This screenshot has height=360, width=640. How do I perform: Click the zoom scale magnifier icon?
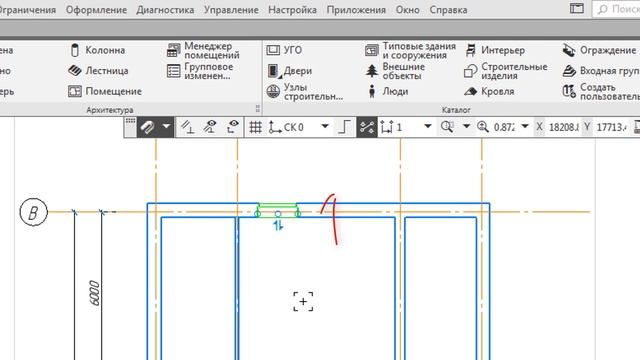point(483,127)
